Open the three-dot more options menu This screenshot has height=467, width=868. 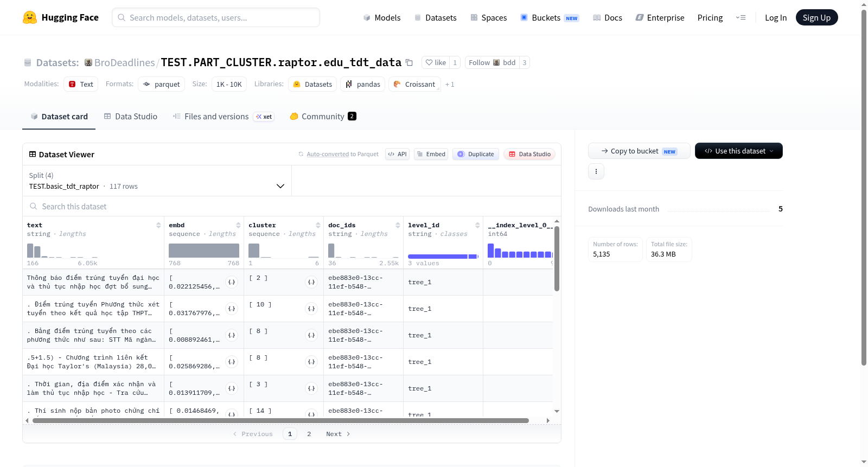[596, 171]
